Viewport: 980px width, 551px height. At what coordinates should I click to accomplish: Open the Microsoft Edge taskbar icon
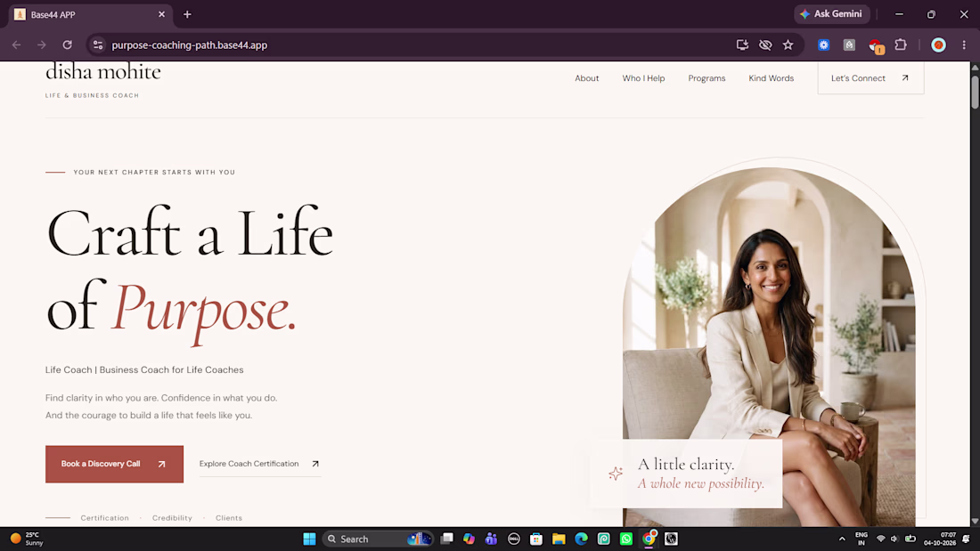coord(581,539)
